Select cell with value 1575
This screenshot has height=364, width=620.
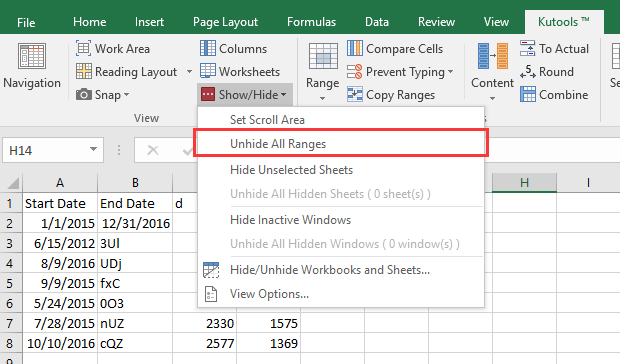click(x=268, y=324)
